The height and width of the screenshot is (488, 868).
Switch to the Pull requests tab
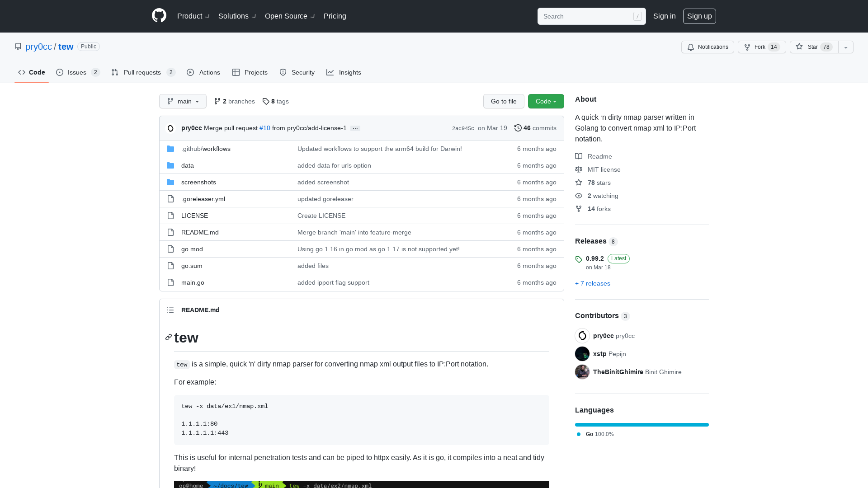pyautogui.click(x=143, y=72)
